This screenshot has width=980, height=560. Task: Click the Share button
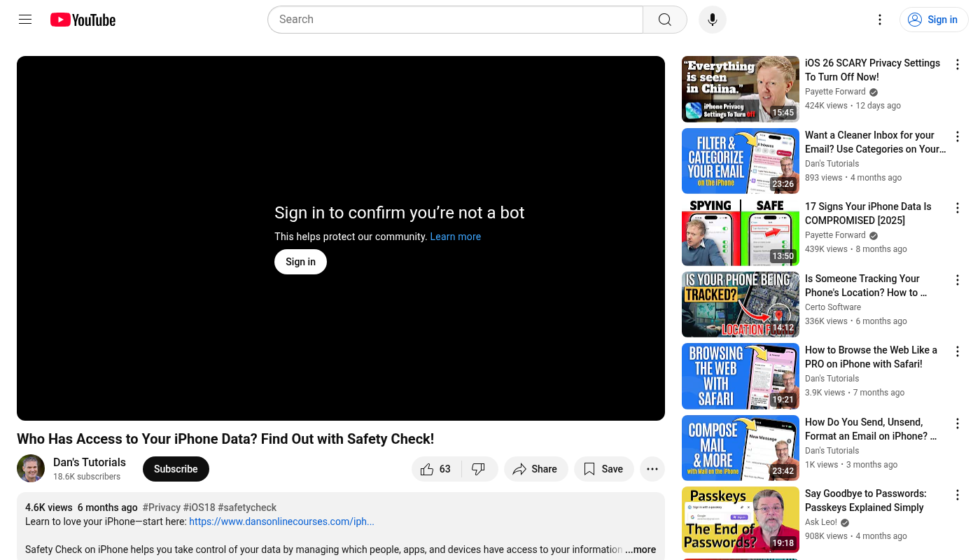point(535,469)
